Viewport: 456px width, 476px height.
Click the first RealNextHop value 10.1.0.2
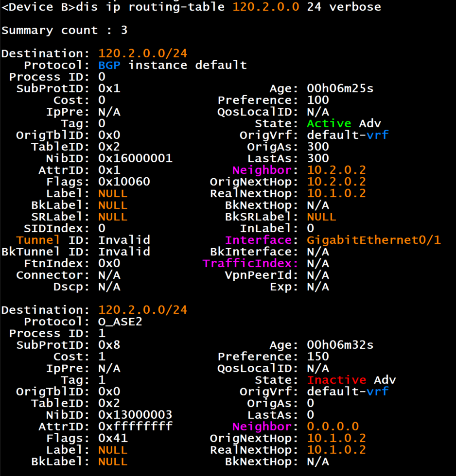(x=336, y=193)
